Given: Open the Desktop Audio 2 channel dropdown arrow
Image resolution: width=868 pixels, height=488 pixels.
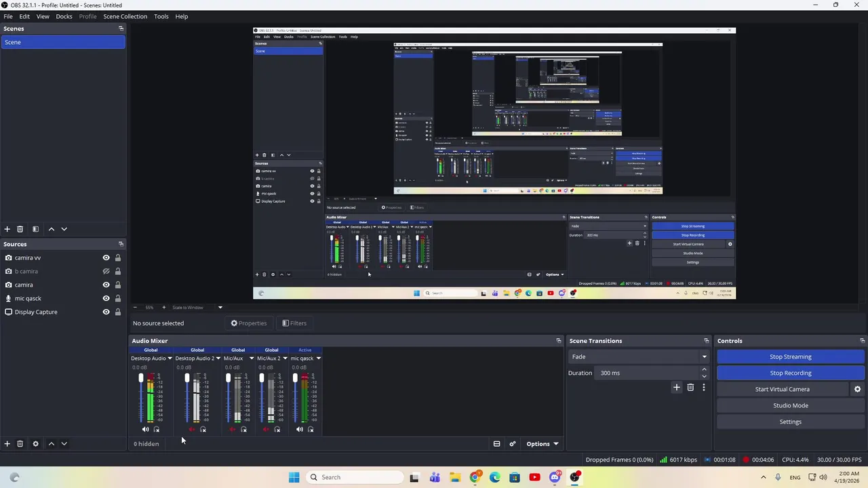Looking at the screenshot, I should point(218,359).
